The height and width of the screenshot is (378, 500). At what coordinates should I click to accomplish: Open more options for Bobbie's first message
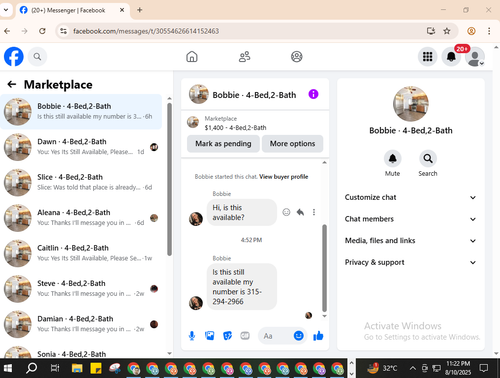(314, 212)
